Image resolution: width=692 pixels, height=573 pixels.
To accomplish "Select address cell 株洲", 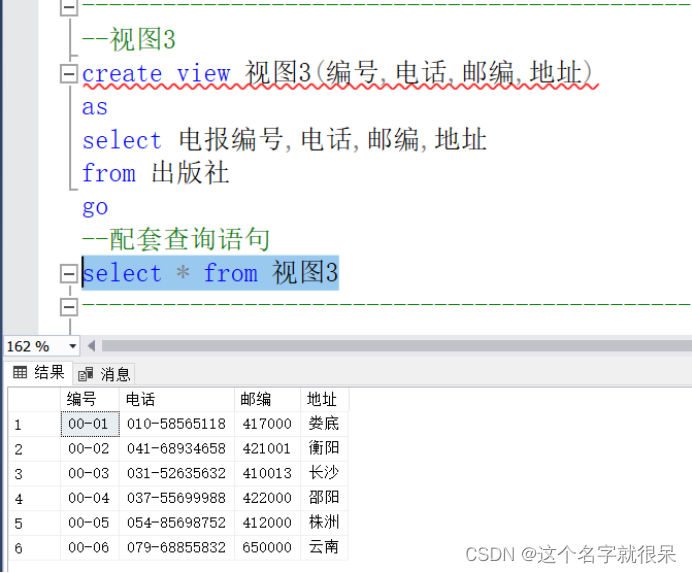I will 324,523.
